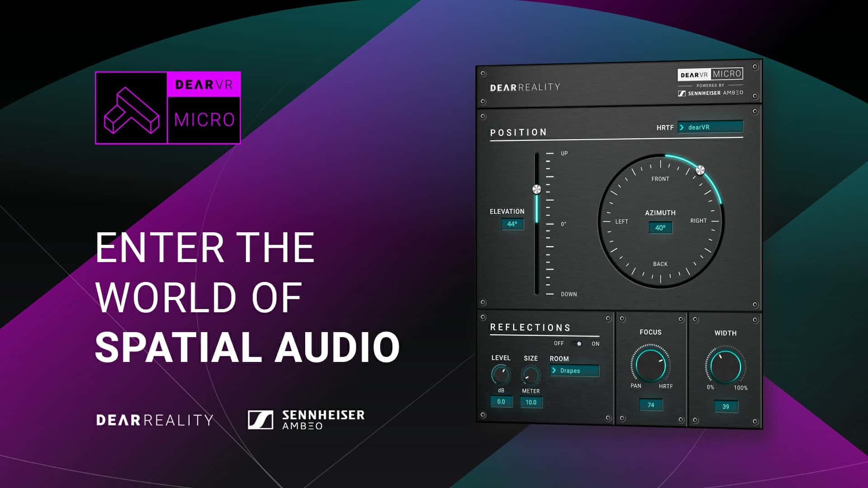Click the Sennheiser AMBEO logo at bottom
The width and height of the screenshot is (868, 488).
tap(306, 420)
